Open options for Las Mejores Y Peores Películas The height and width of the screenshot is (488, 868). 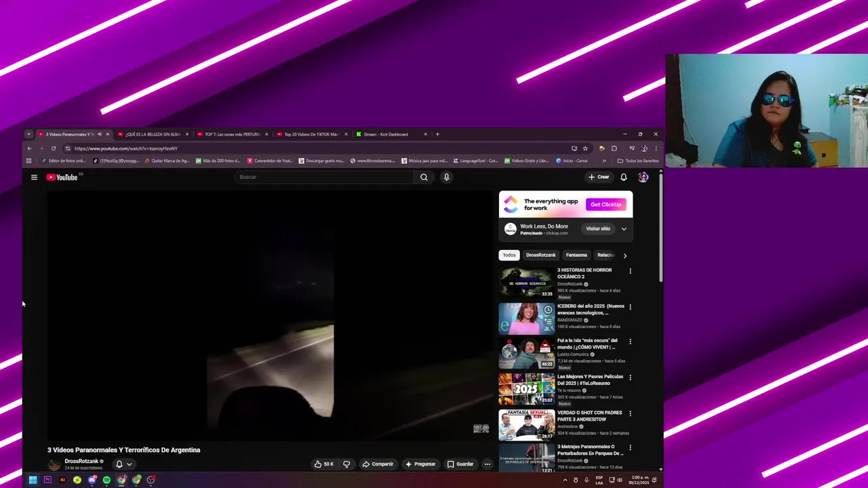(x=630, y=378)
